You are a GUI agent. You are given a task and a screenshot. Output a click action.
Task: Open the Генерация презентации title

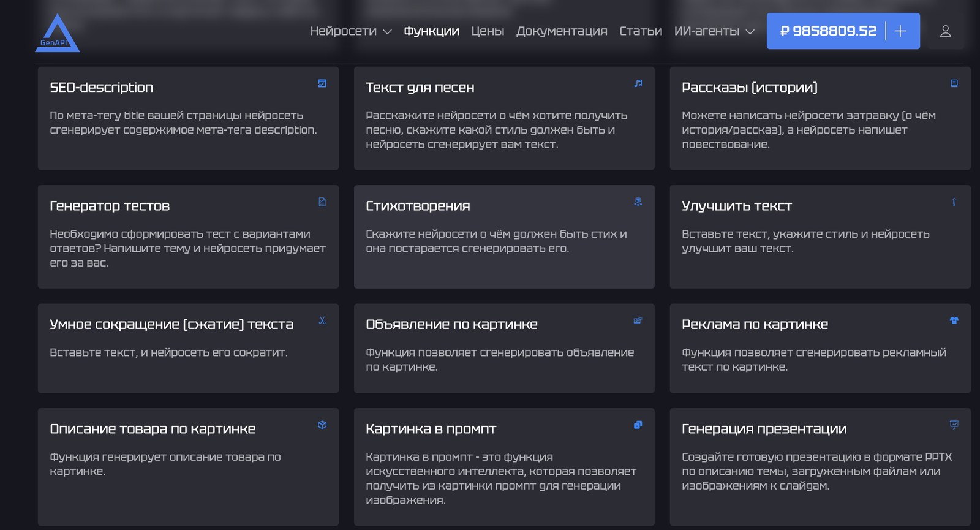click(764, 429)
